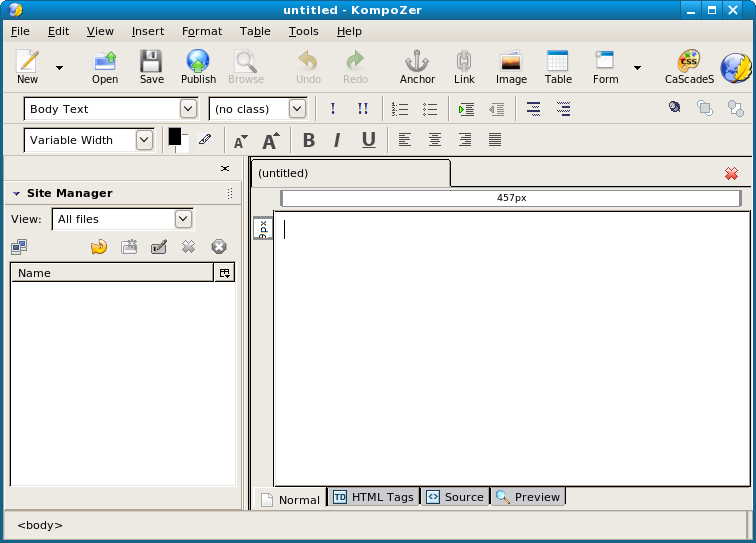Click the black foreground color swatch
756x543 pixels.
[175, 136]
